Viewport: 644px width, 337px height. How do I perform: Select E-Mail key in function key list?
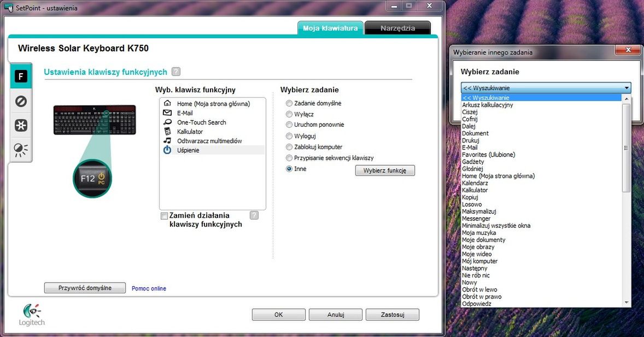[x=212, y=113]
